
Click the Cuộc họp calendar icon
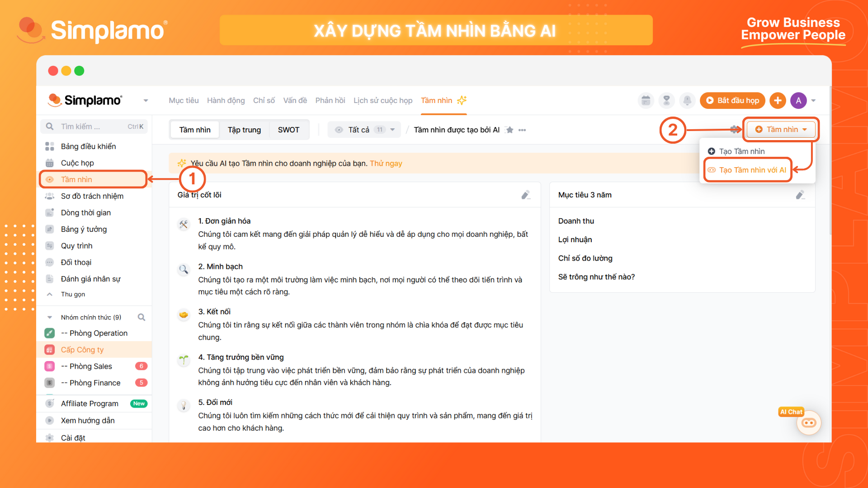pyautogui.click(x=50, y=163)
